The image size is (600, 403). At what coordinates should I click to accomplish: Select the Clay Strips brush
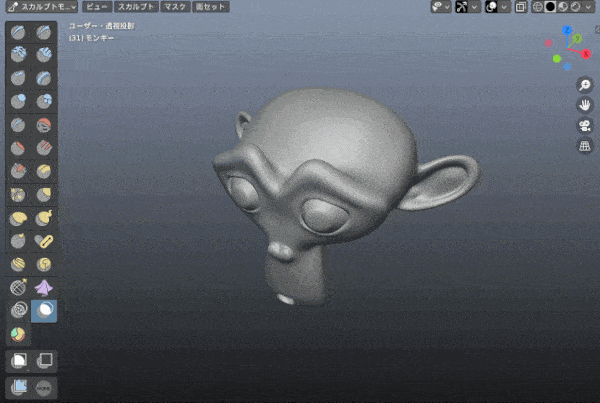click(44, 54)
